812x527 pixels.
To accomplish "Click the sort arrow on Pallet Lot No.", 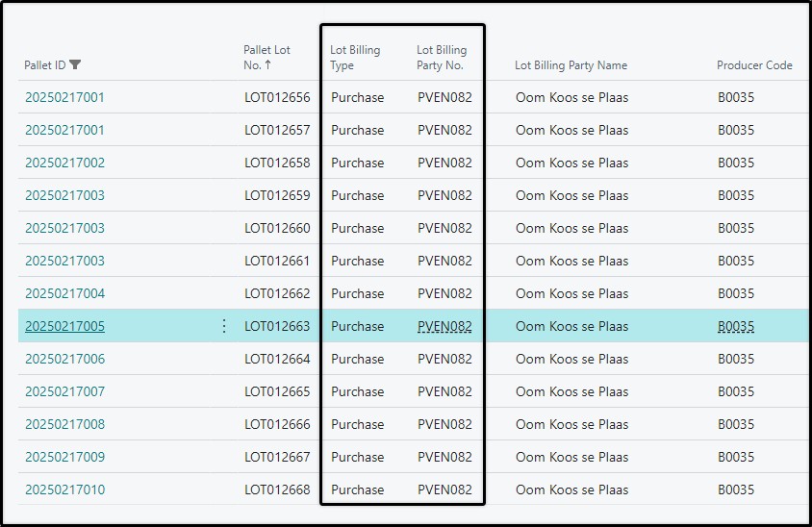I will [x=267, y=64].
